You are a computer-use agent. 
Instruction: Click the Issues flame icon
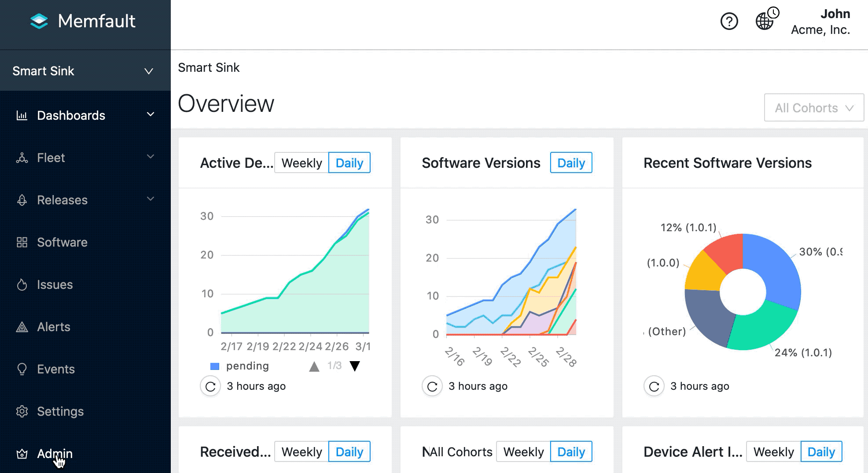click(x=22, y=285)
